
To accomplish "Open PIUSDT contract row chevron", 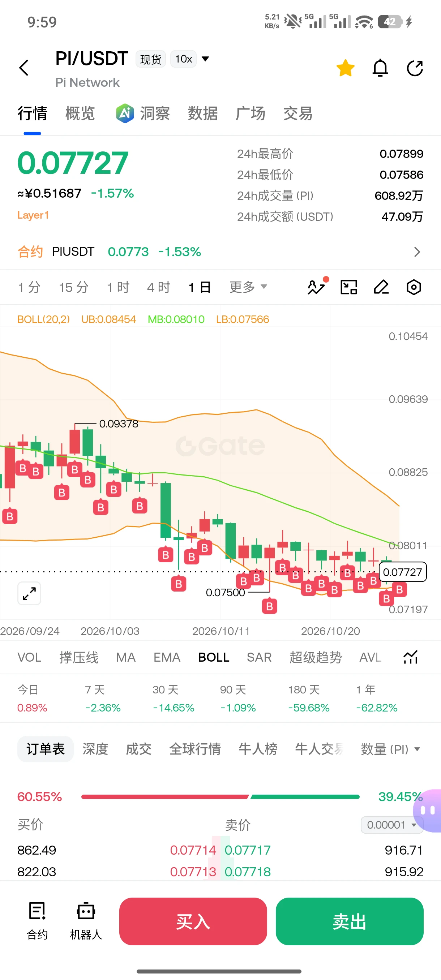I will coord(417,252).
